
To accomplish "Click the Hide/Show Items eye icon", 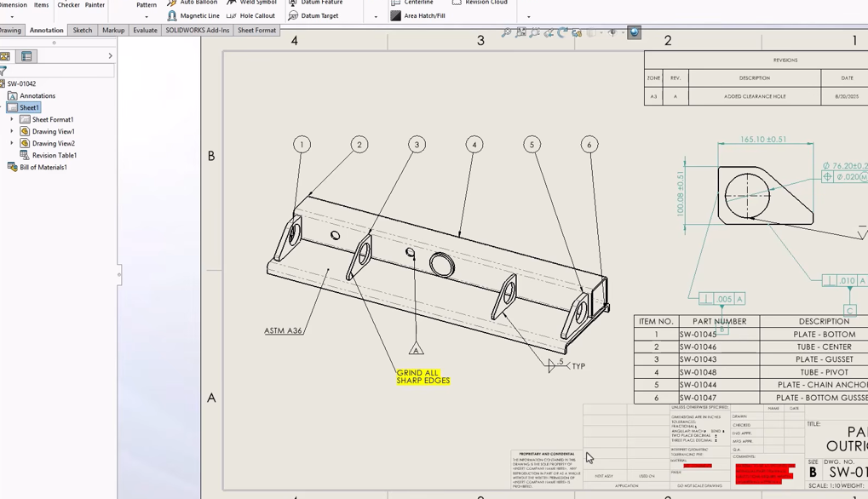I will tap(612, 32).
